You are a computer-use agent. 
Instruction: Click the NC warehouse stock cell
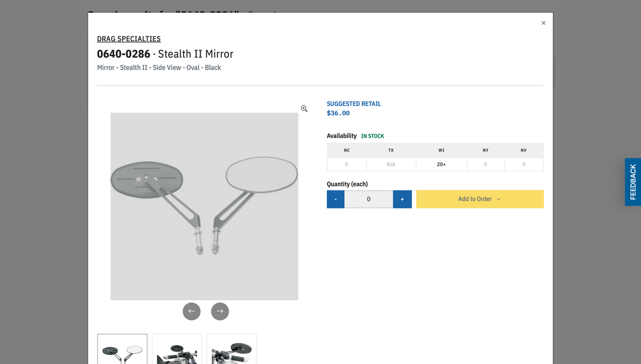(347, 165)
